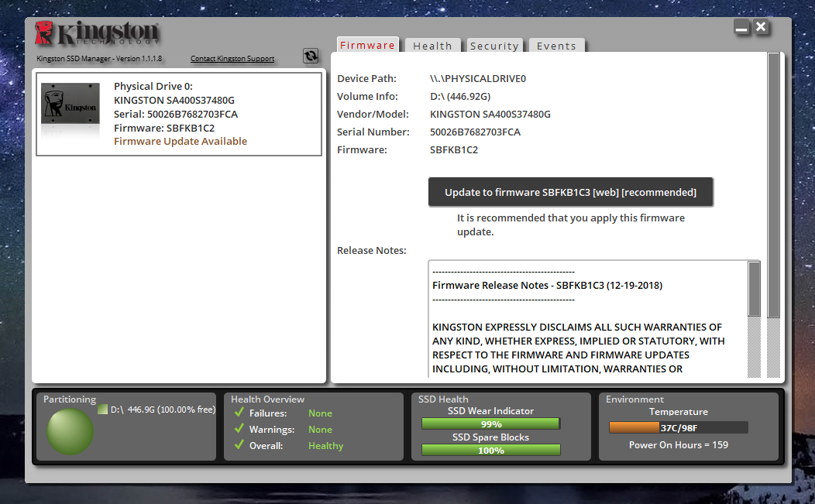Click the warranty disclaimer text in release notes
This screenshot has width=815, height=504.
[x=579, y=348]
